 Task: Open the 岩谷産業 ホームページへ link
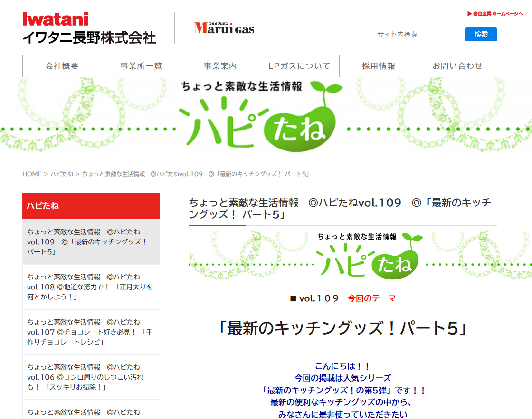(495, 14)
